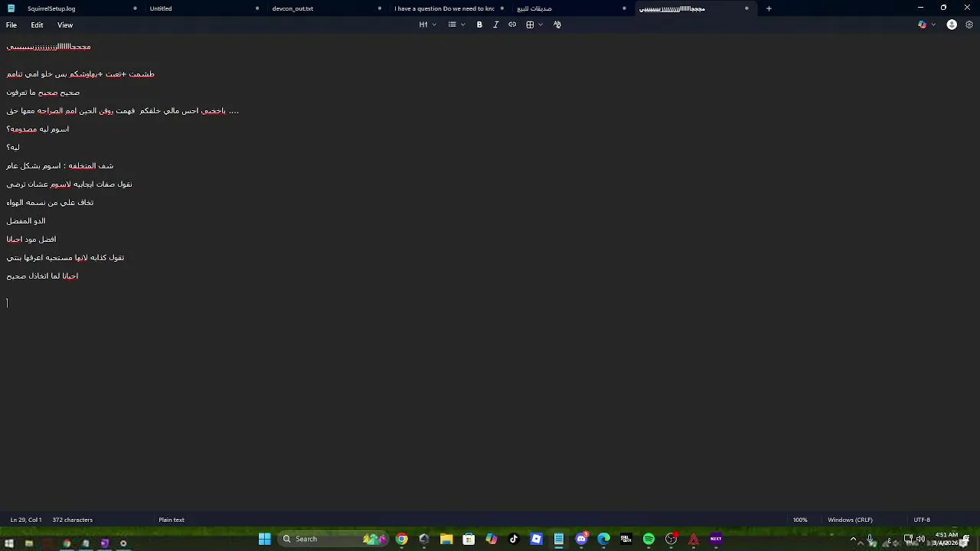Switch to the 'I have a question' tab
The width and height of the screenshot is (980, 551).
coord(449,8)
